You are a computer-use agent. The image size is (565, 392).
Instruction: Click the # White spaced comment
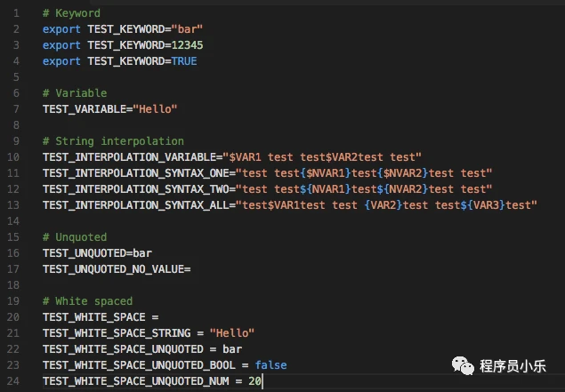pos(87,301)
